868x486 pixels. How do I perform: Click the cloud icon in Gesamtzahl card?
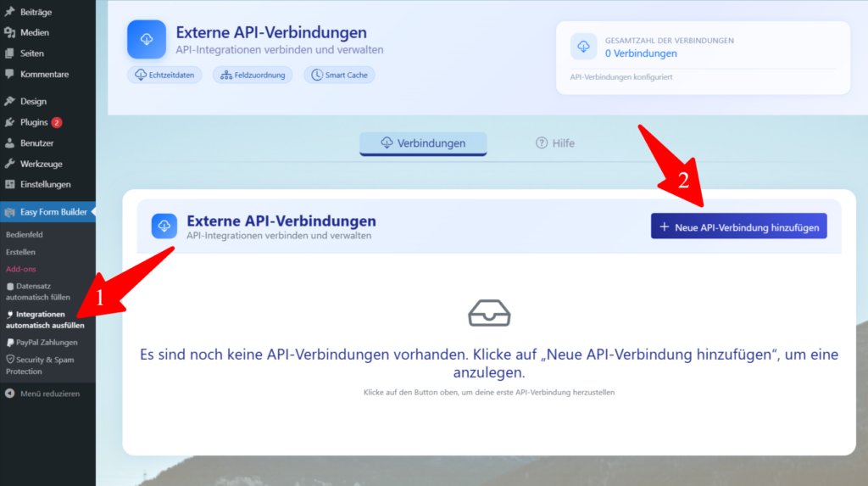(583, 47)
